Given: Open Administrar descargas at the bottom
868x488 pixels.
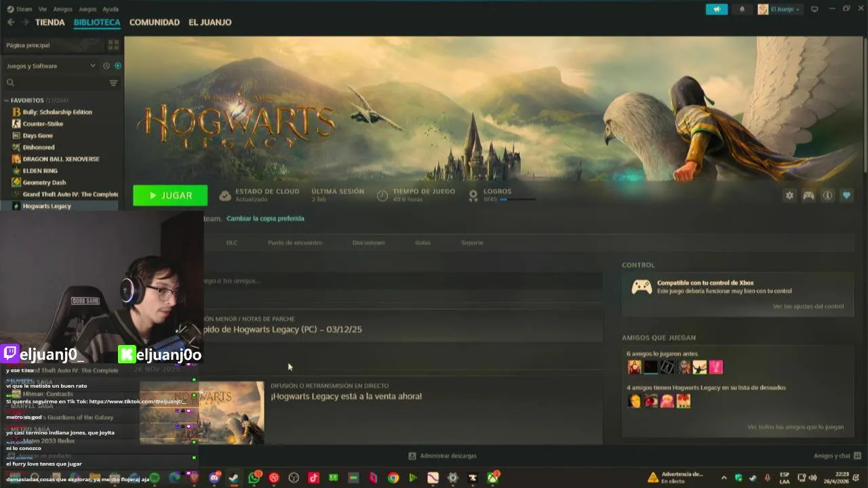Looking at the screenshot, I should coord(442,455).
